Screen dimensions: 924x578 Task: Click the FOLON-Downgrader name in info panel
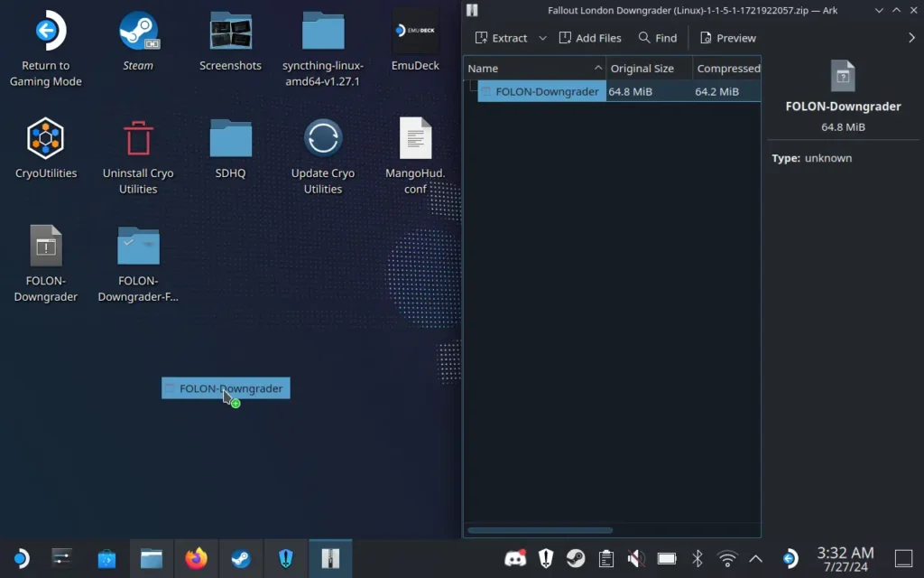click(x=844, y=107)
